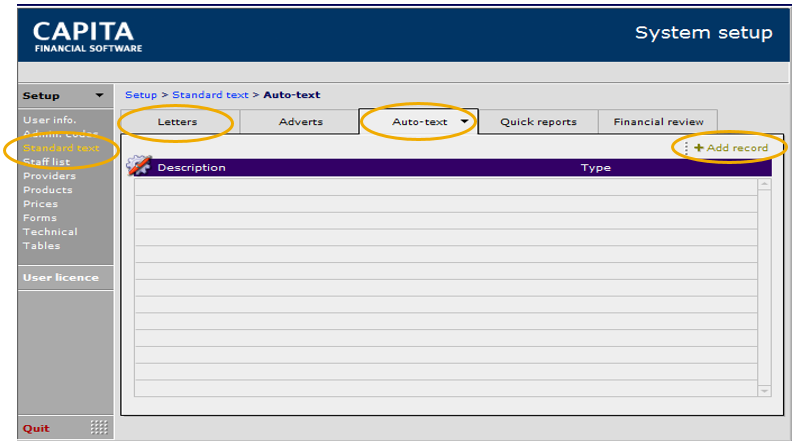Click the CAPITA Financial Software logo
This screenshot has width=794, height=441.
(88, 37)
